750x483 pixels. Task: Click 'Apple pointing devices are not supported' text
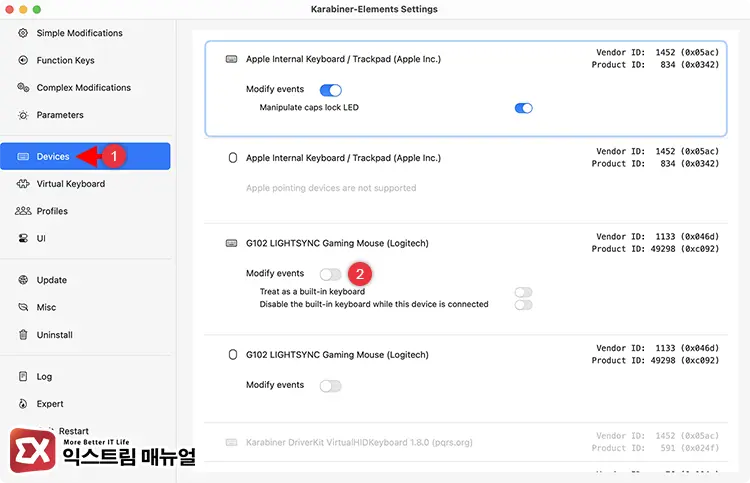coord(331,188)
